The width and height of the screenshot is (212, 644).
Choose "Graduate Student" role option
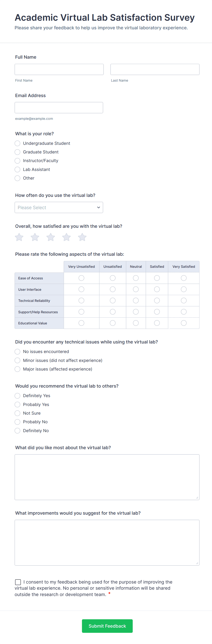[x=17, y=152]
